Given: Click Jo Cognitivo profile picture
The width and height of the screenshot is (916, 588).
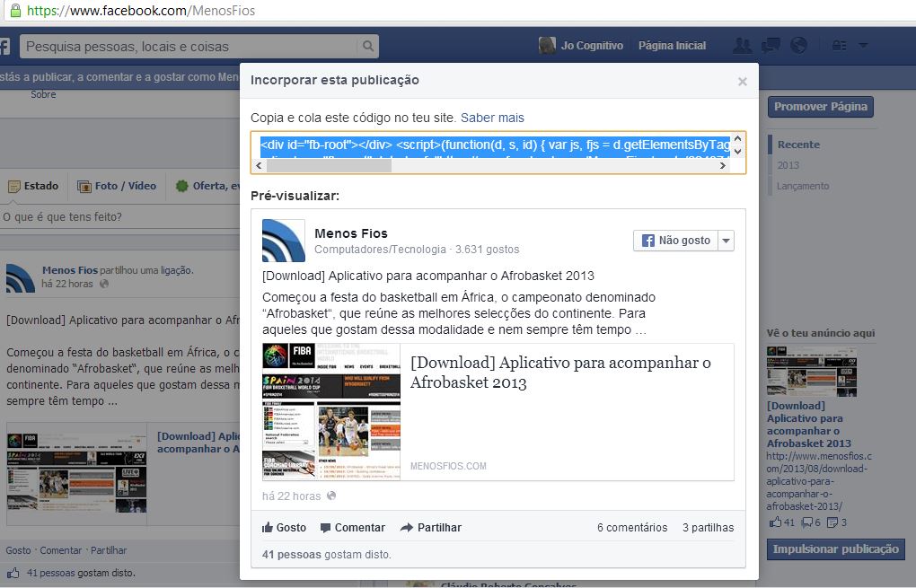Looking at the screenshot, I should (548, 46).
